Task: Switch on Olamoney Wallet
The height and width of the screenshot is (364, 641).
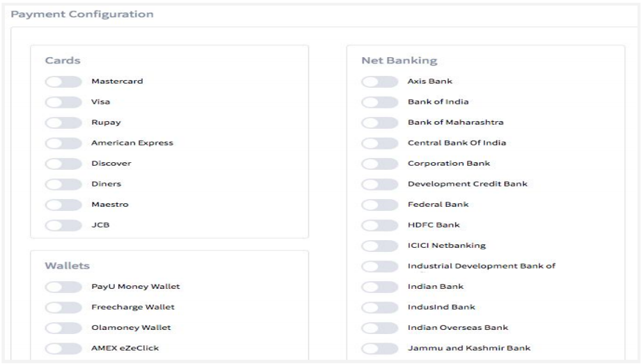Action: point(63,328)
